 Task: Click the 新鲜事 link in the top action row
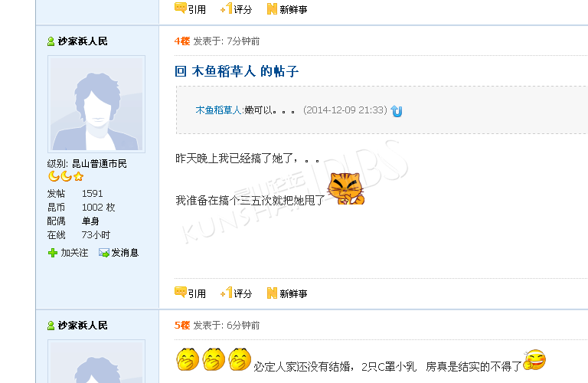point(293,9)
